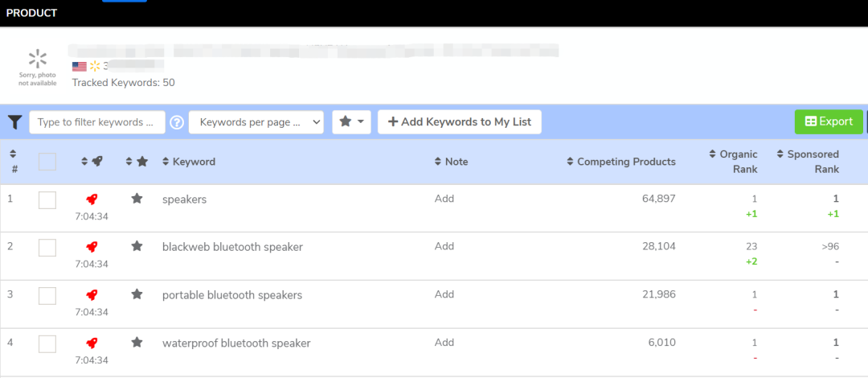Click red rocket icon for speakers keyword
Screen dimensions: 868x378
point(92,199)
